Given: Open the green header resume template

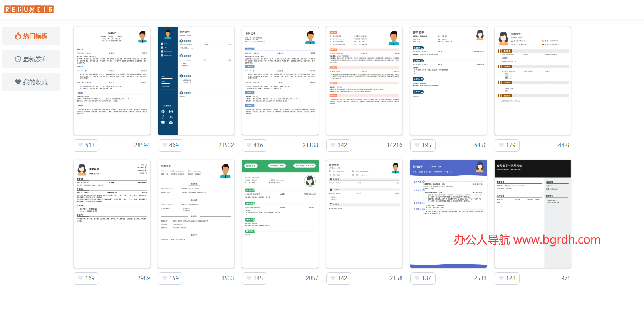Looking at the screenshot, I should pyautogui.click(x=280, y=213).
